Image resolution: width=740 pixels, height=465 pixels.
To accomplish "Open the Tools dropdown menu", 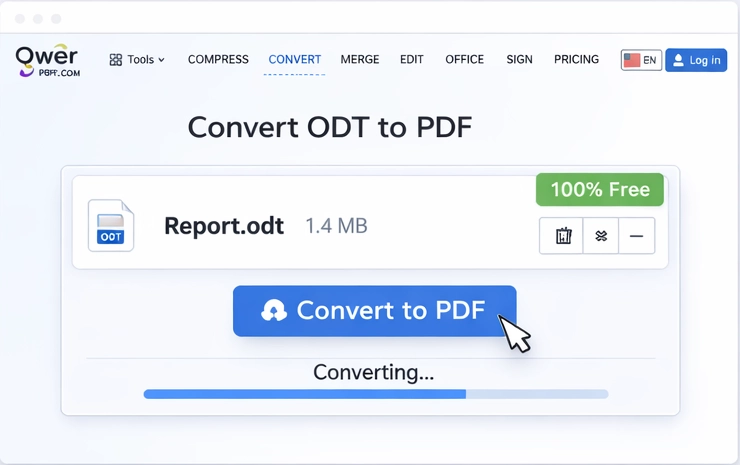I will [x=137, y=59].
